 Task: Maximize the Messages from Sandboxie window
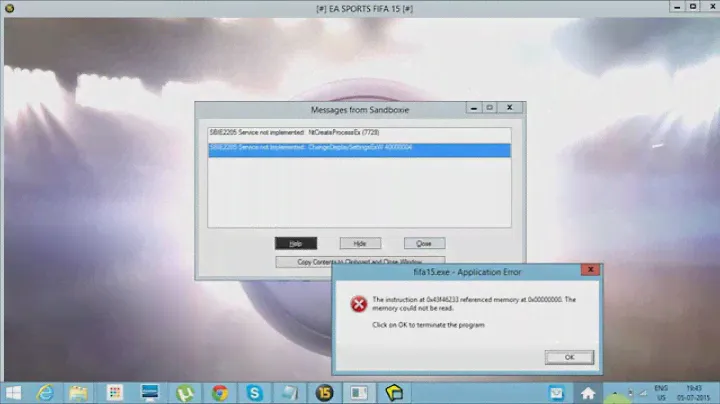(490, 107)
